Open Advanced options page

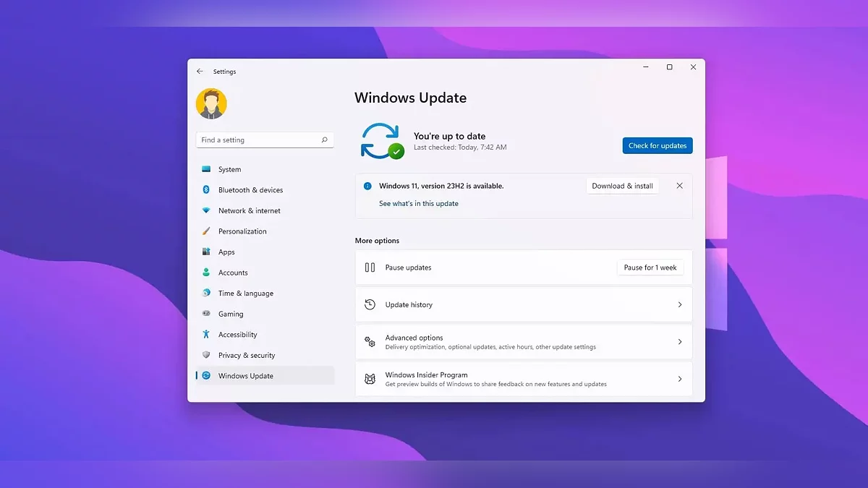[524, 342]
